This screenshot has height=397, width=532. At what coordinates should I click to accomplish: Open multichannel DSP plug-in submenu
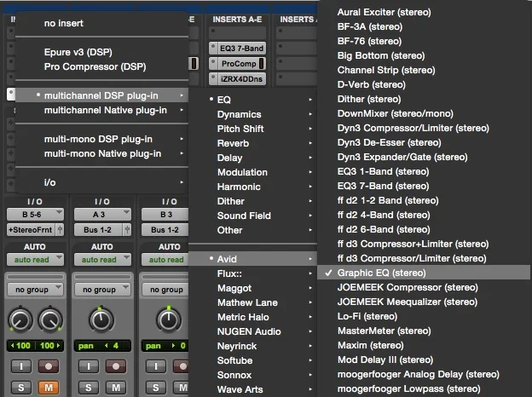(101, 95)
